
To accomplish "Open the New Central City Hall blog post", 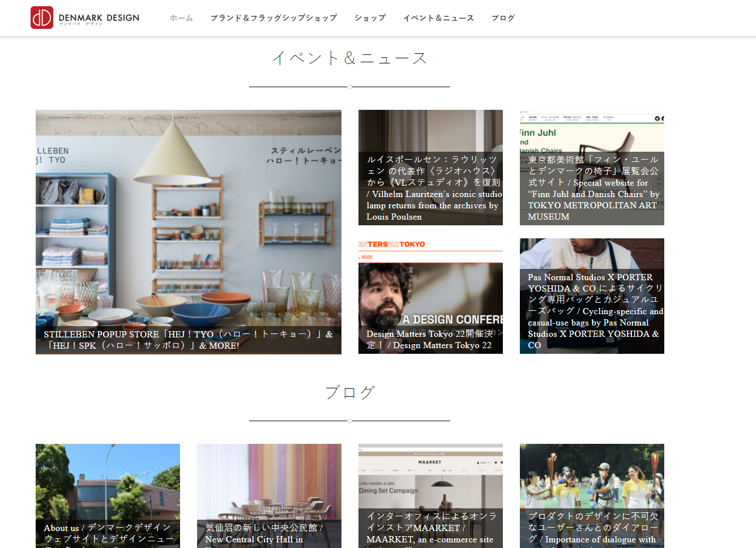I will tap(269, 496).
